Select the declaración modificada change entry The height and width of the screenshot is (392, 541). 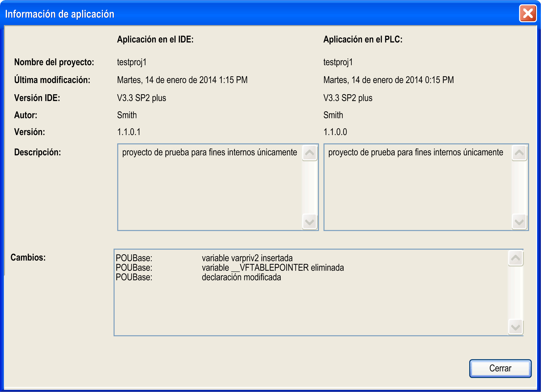(x=241, y=277)
